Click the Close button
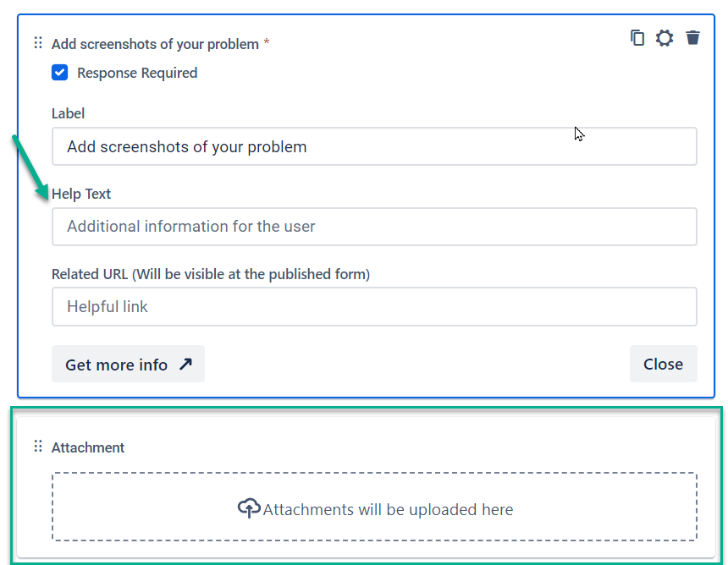Viewport: 728px width, 565px height. point(663,364)
